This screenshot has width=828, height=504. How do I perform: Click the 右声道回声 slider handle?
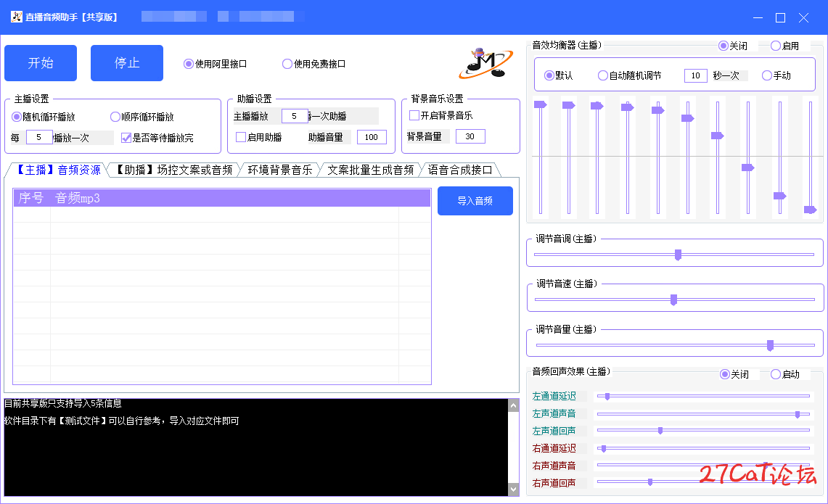click(650, 482)
